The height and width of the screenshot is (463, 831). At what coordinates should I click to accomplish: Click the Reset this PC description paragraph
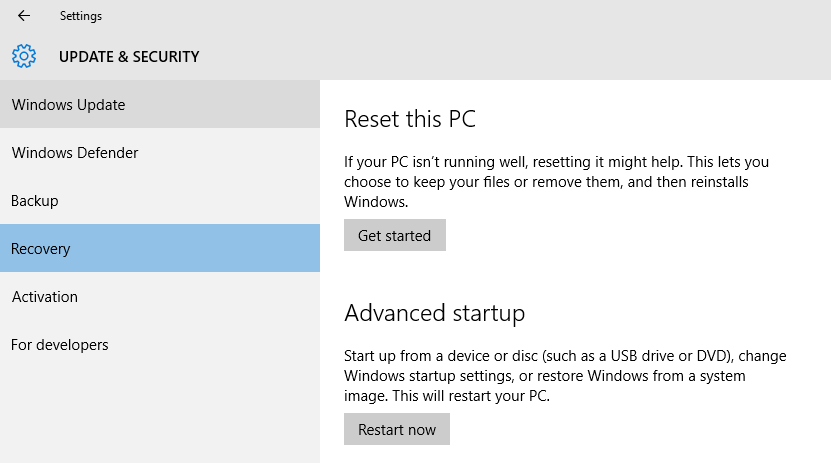556,182
